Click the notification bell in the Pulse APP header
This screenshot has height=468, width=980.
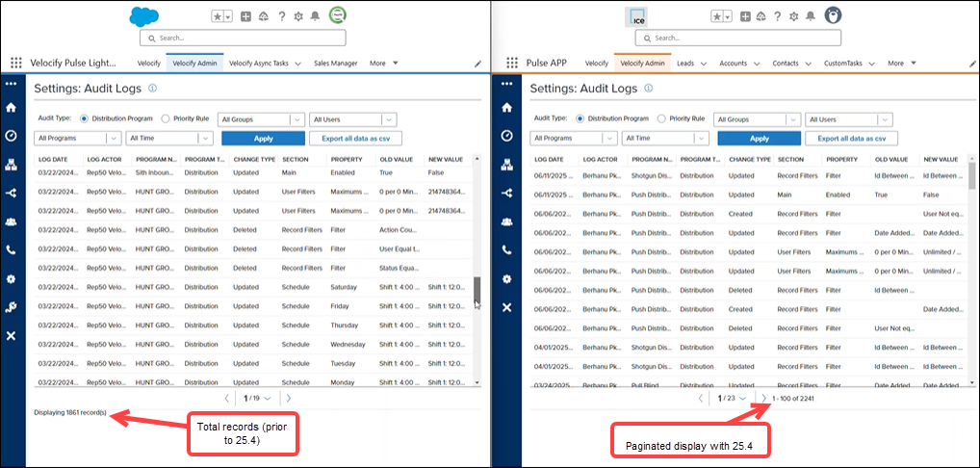pyautogui.click(x=810, y=16)
